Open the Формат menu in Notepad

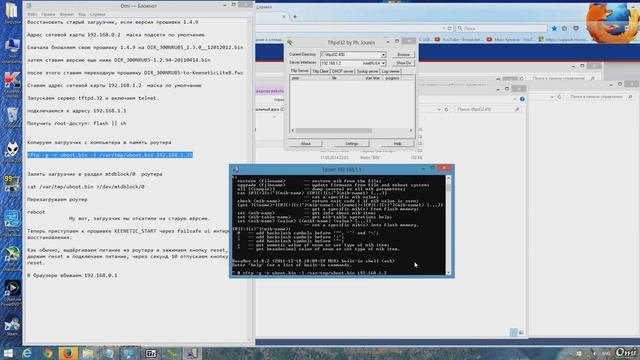pos(67,14)
